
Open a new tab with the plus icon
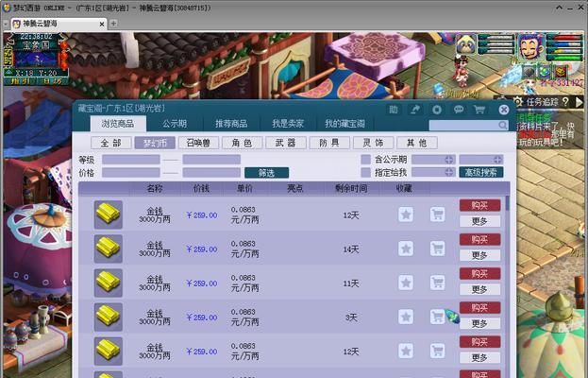[113, 24]
